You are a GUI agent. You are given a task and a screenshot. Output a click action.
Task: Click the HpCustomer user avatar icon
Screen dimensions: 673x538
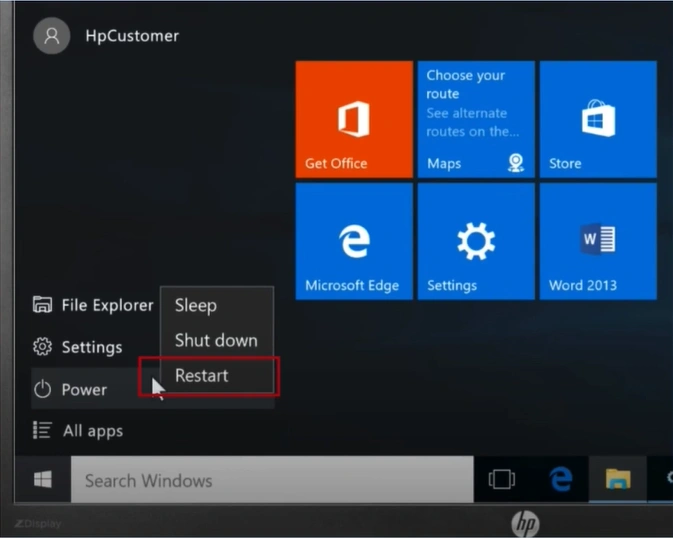52,36
